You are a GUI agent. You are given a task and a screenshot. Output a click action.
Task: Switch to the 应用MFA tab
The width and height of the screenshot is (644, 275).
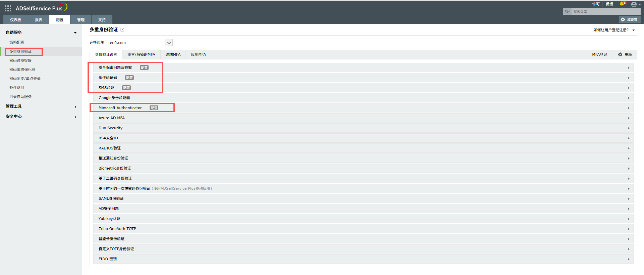pyautogui.click(x=198, y=54)
